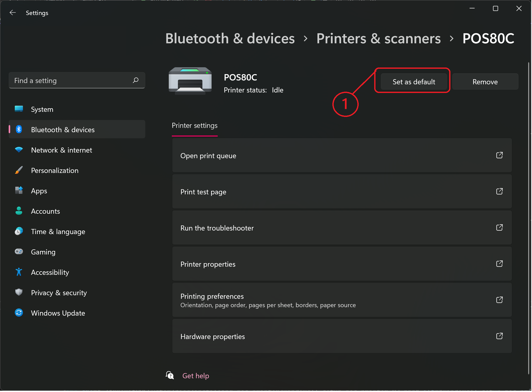
Task: Open Accounts settings
Action: pos(77,211)
